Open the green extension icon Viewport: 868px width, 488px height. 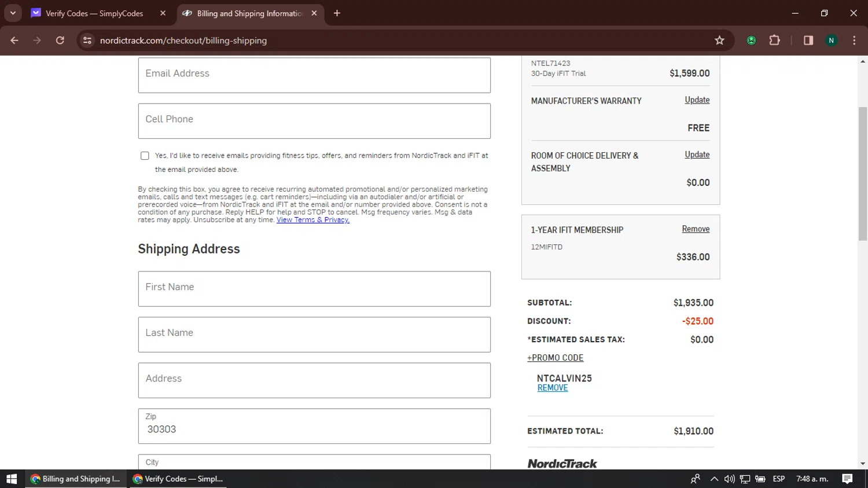751,41
